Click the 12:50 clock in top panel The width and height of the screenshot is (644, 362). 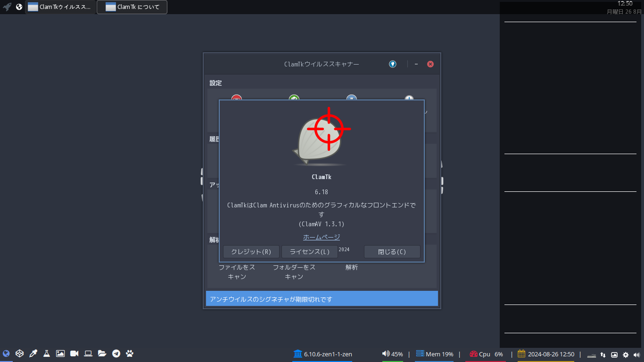tap(625, 3)
